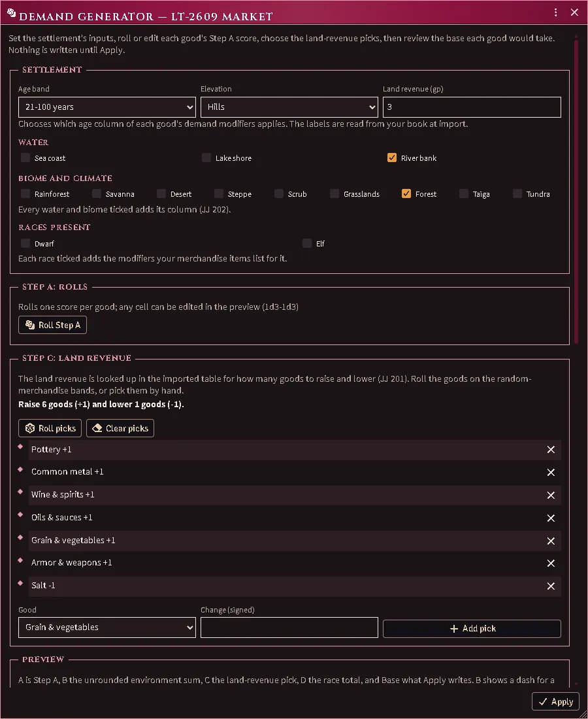Remove the Salt -1 pick
588x719 pixels.
[551, 586]
